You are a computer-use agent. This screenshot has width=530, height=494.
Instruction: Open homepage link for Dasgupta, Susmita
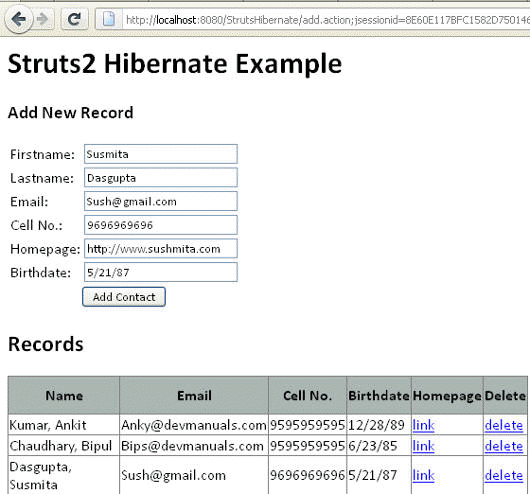[424, 475]
